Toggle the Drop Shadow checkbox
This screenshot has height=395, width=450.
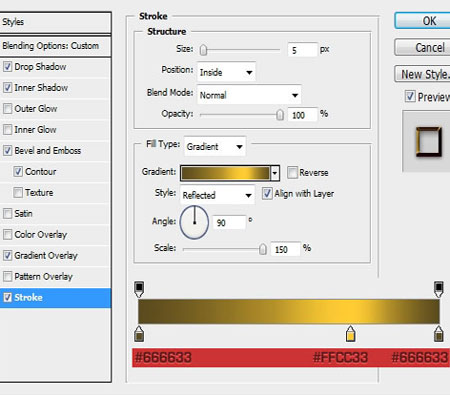(x=7, y=67)
